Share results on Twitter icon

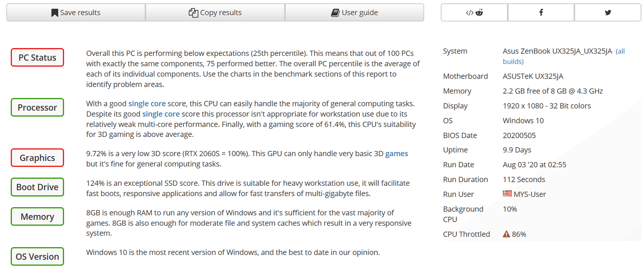coord(608,13)
